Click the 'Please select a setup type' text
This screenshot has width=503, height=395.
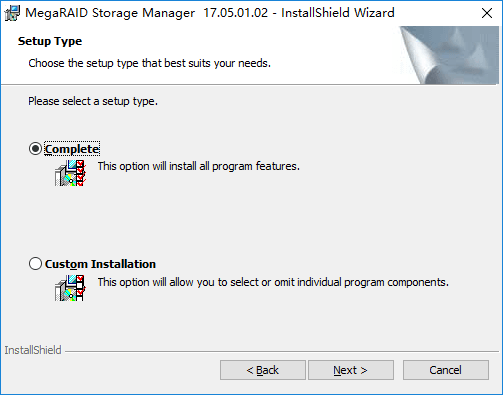93,101
